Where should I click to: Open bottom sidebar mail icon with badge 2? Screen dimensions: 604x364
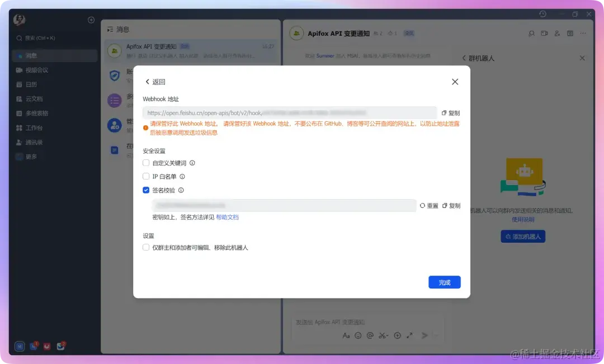point(61,346)
